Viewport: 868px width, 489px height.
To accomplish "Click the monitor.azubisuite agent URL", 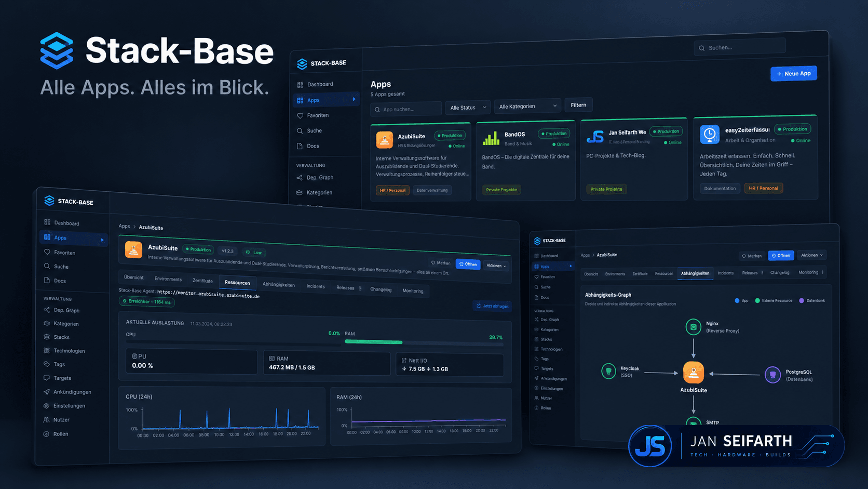I will [x=208, y=294].
